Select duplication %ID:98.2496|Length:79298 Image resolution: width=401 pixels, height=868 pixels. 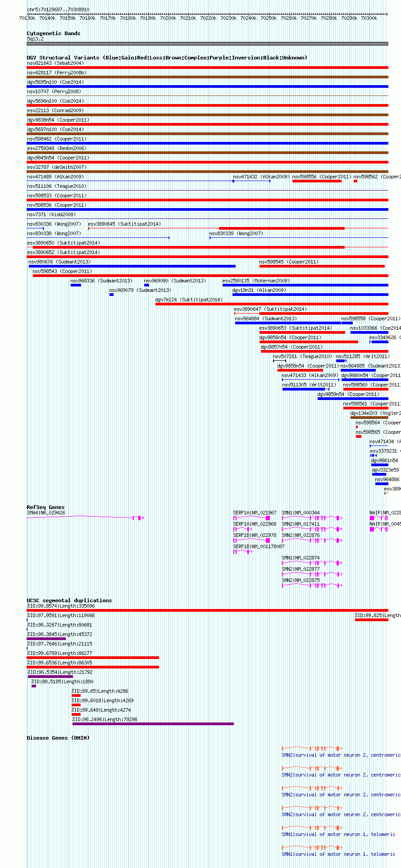pos(105,719)
